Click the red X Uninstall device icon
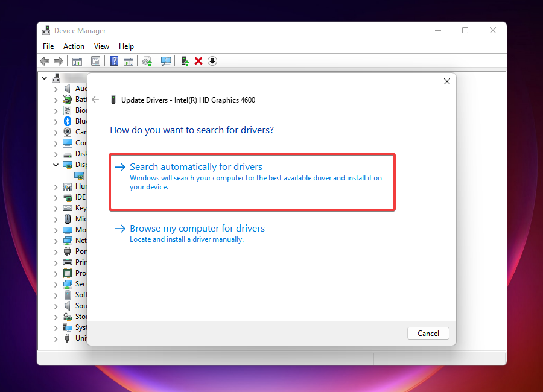The width and height of the screenshot is (543, 392). (x=198, y=62)
